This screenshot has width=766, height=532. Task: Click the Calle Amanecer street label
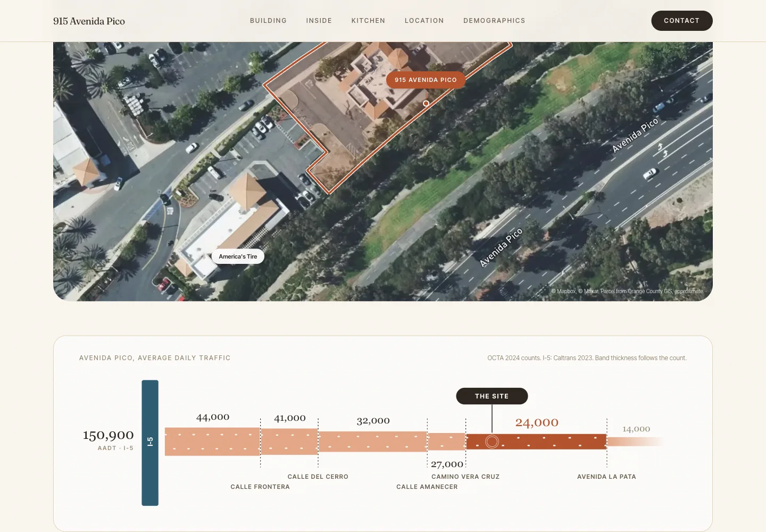click(427, 487)
